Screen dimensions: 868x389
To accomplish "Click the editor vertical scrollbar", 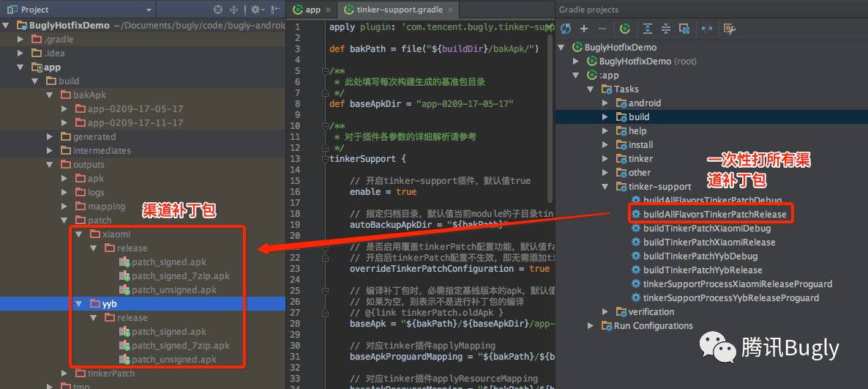I will tap(550, 119).
